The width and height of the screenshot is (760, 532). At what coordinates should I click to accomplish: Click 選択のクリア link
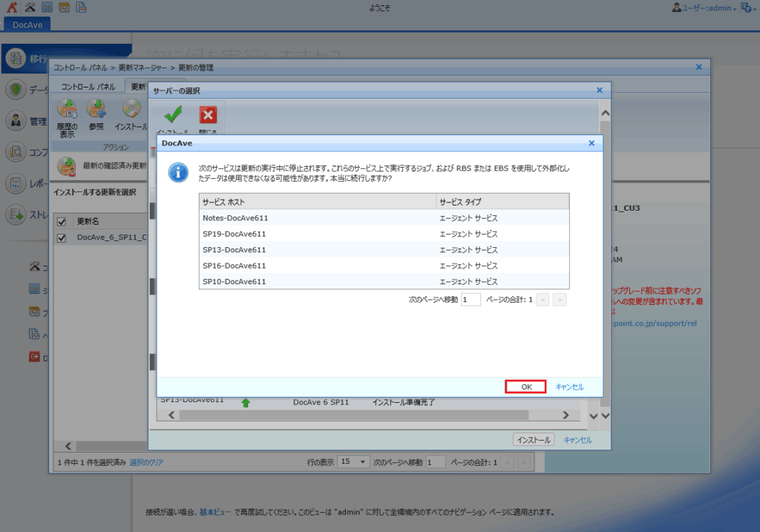tap(146, 463)
